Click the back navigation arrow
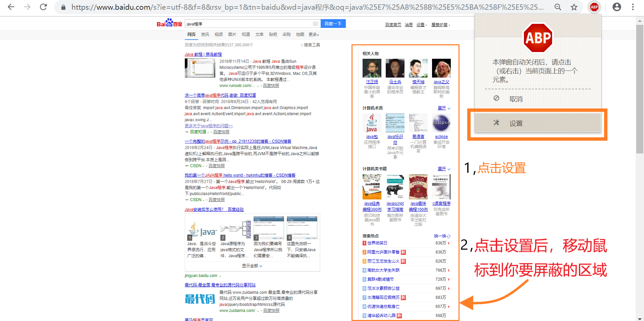The image size is (644, 321). pos(11,7)
